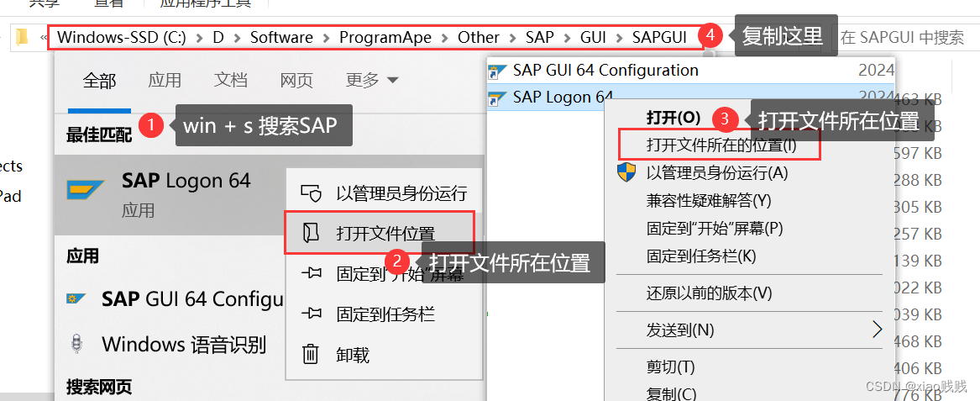The width and height of the screenshot is (980, 401).
Task: Click the GUI breadcrumb segment
Action: (593, 38)
